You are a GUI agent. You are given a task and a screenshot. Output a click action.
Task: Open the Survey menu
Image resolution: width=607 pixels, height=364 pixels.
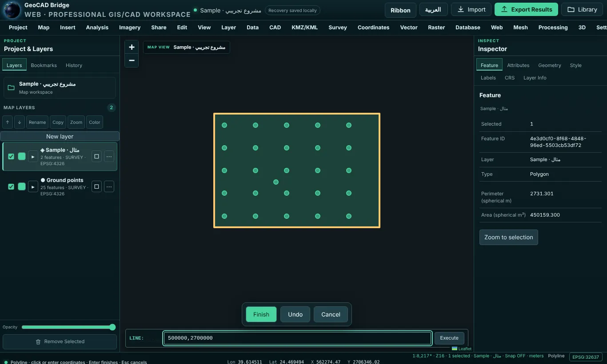pyautogui.click(x=338, y=28)
